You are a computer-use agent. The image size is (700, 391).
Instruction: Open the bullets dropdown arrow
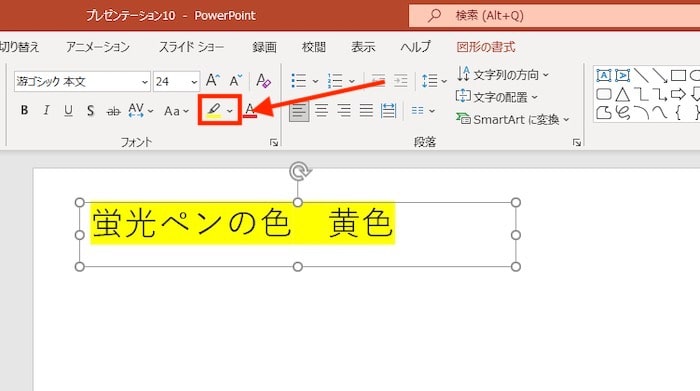315,81
